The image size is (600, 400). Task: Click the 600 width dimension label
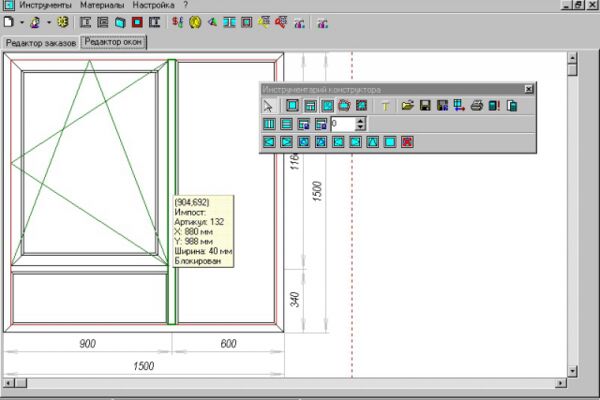click(228, 343)
